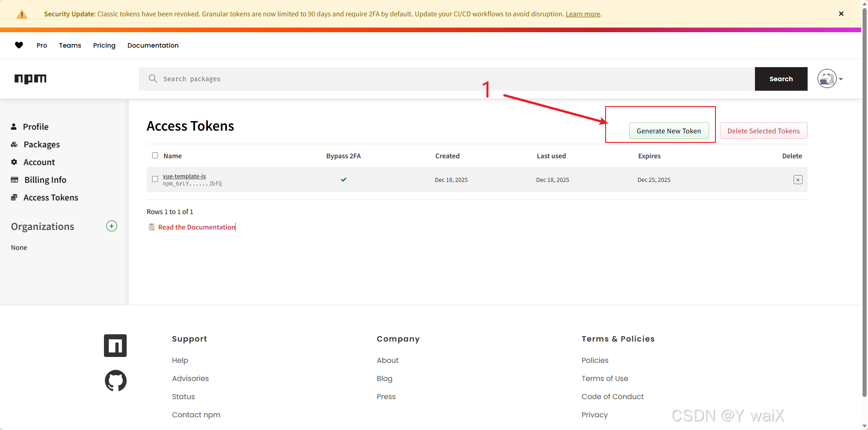
Task: Click the Created date Dec 18, 2025
Action: click(x=451, y=180)
